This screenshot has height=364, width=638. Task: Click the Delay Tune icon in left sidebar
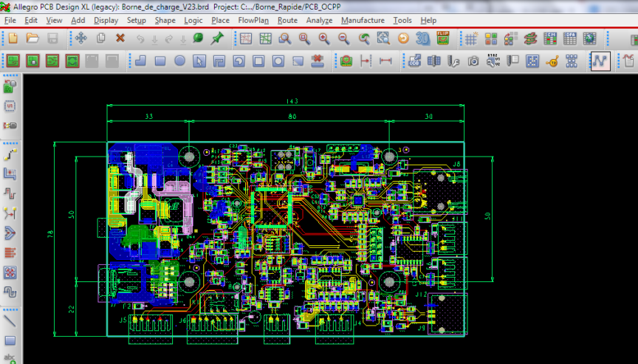[10, 193]
